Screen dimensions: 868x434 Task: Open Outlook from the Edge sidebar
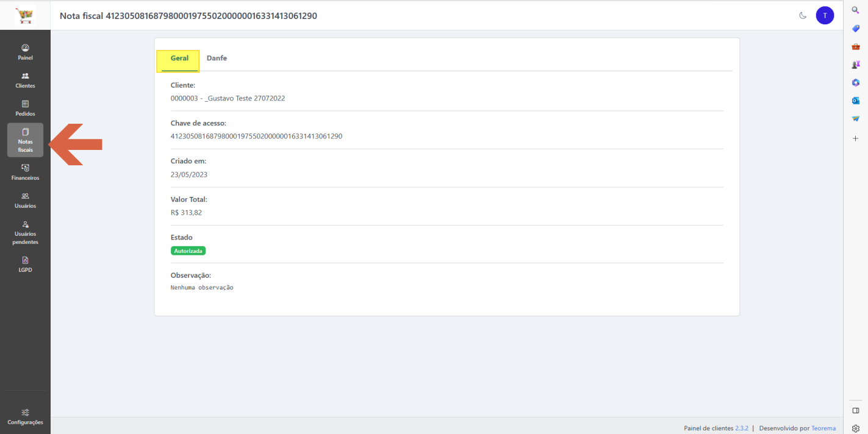tap(856, 101)
